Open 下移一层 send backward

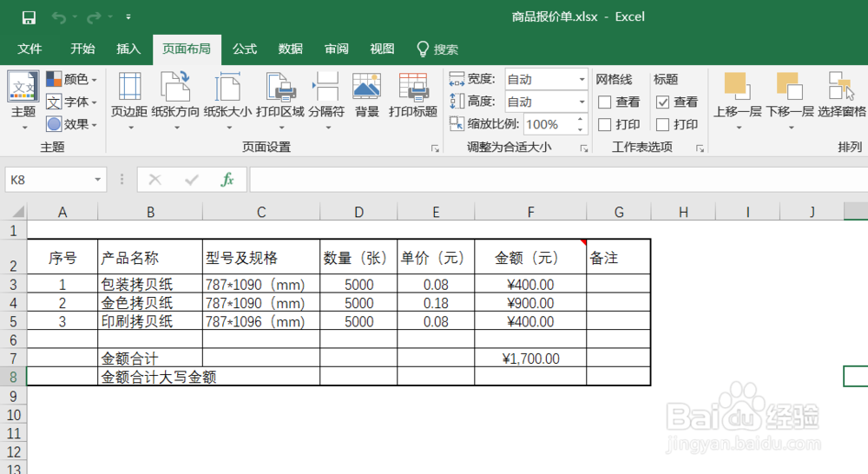[790, 101]
